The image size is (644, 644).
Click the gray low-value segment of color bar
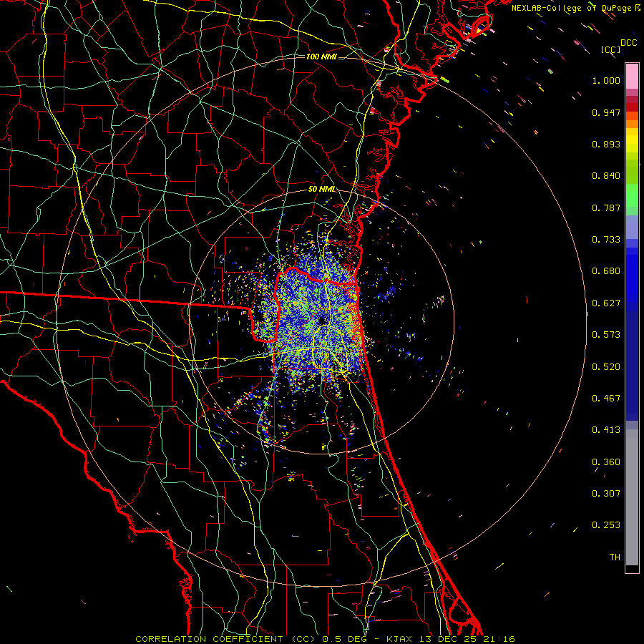point(632,497)
